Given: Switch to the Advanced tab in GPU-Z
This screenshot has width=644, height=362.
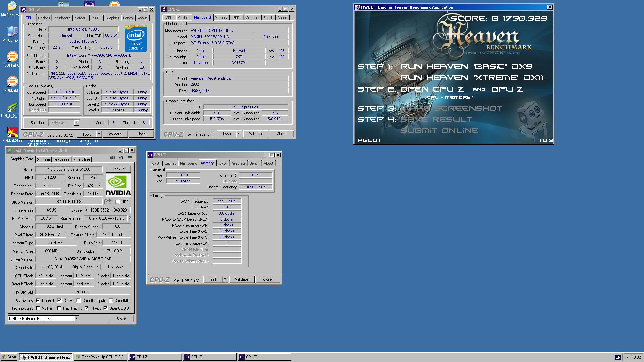Looking at the screenshot, I should click(x=62, y=160).
